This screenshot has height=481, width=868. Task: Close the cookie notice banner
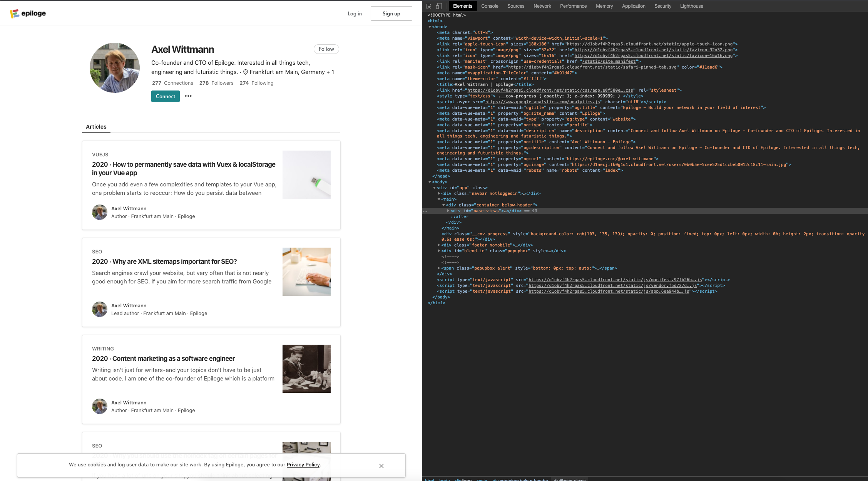[x=381, y=466]
